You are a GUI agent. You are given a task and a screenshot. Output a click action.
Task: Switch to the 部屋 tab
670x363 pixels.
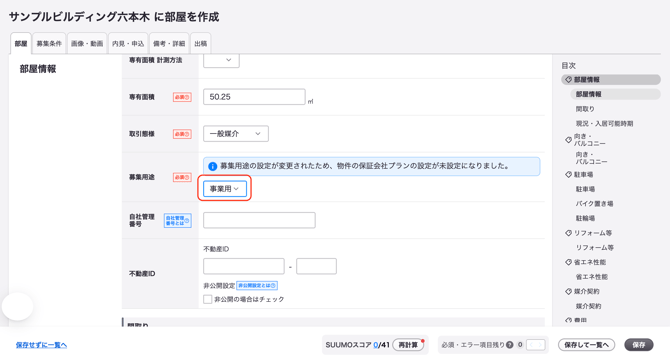coord(21,44)
